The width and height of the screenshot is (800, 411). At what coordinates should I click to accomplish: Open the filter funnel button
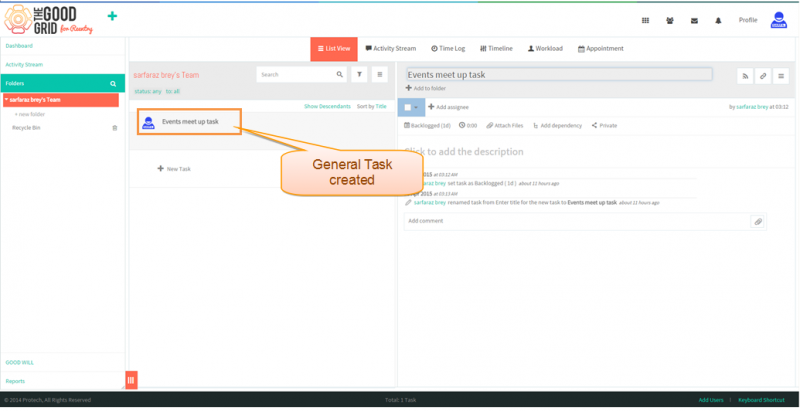[359, 74]
